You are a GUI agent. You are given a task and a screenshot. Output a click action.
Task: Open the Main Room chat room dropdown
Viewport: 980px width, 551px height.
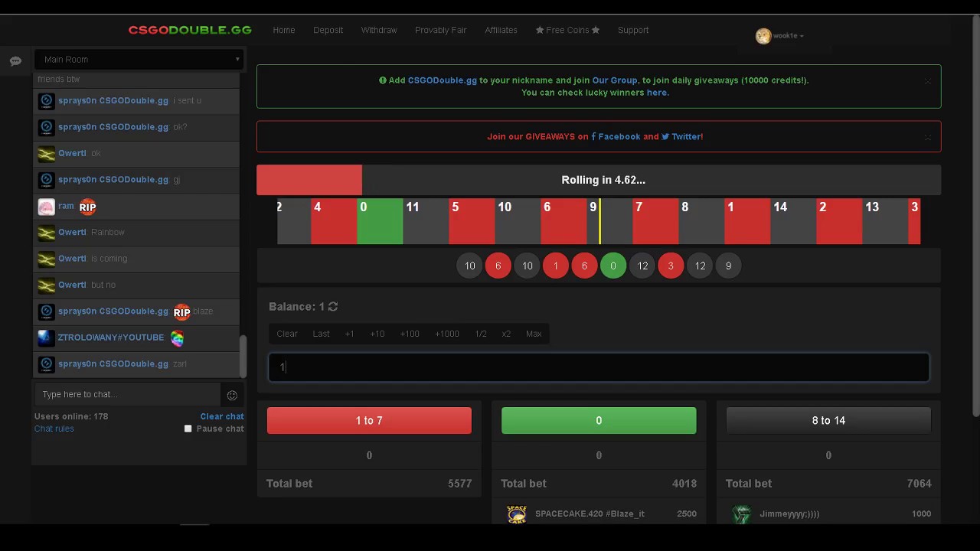139,60
